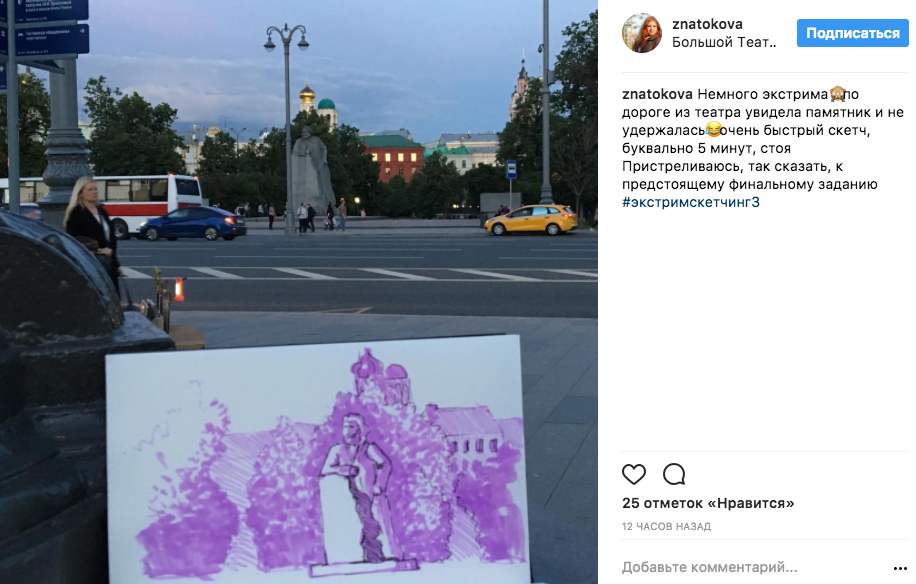
Task: Focus the Добавьте комментарий comment field
Action: pos(754,567)
